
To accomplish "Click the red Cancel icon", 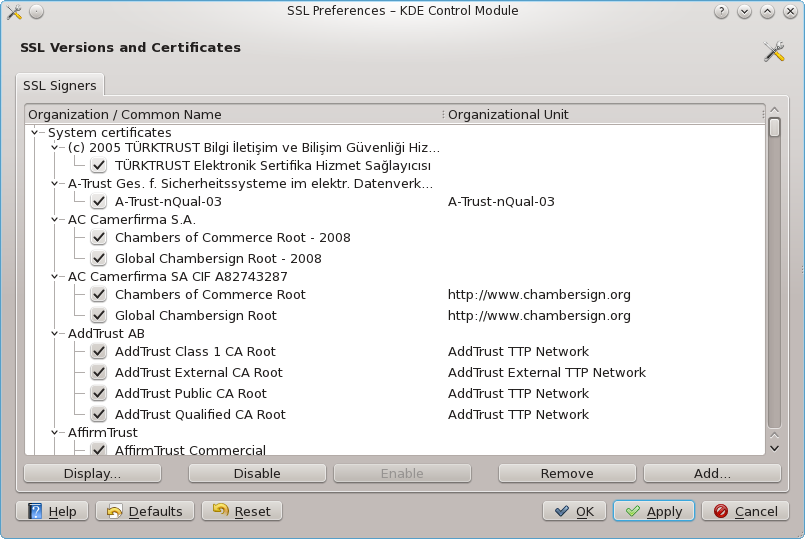I will [x=720, y=511].
